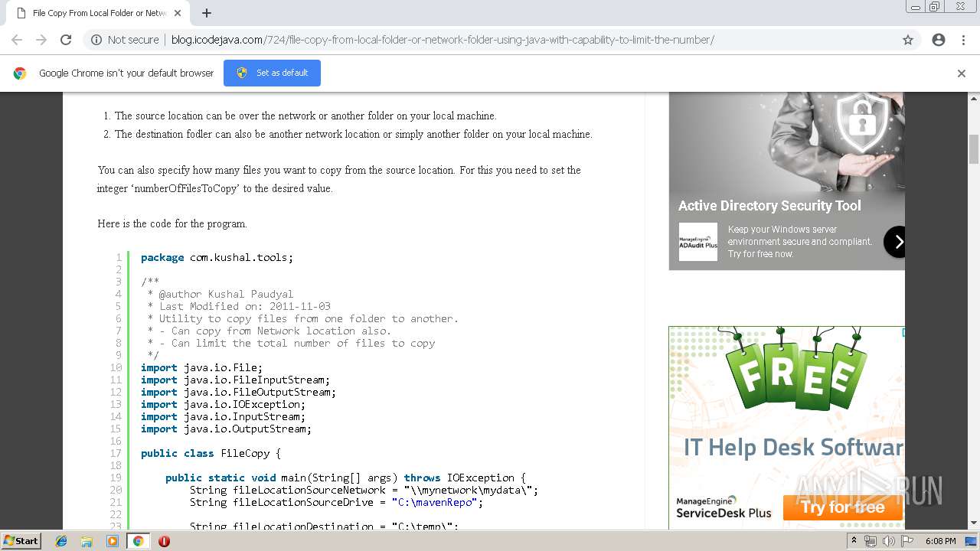980x551 pixels.
Task: Bookmark this page with the star
Action: coord(908,40)
